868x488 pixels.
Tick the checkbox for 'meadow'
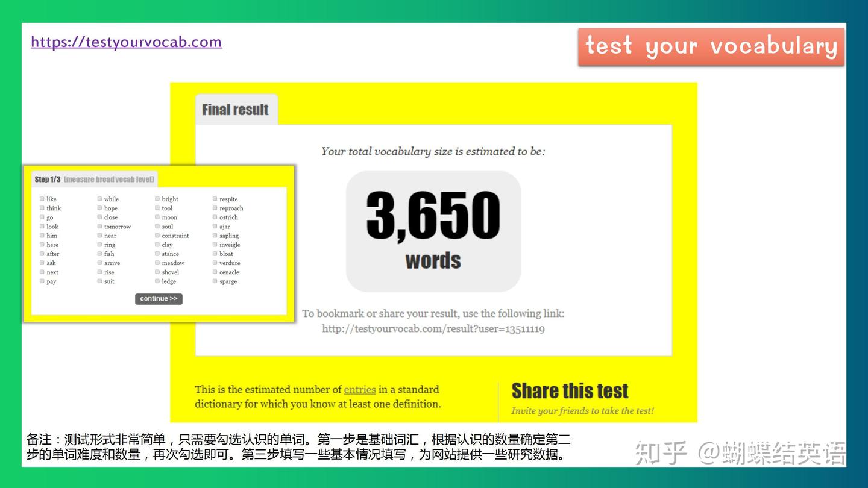(x=157, y=263)
